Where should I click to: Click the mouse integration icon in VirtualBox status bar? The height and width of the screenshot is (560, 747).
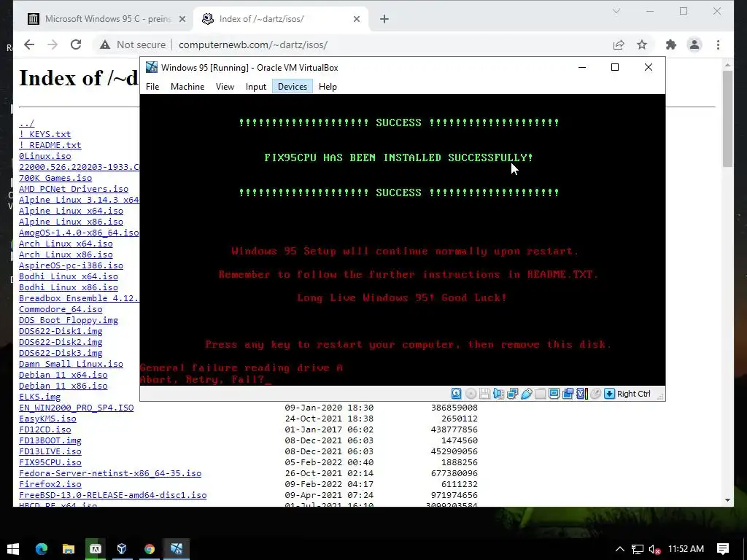pyautogui.click(x=595, y=393)
